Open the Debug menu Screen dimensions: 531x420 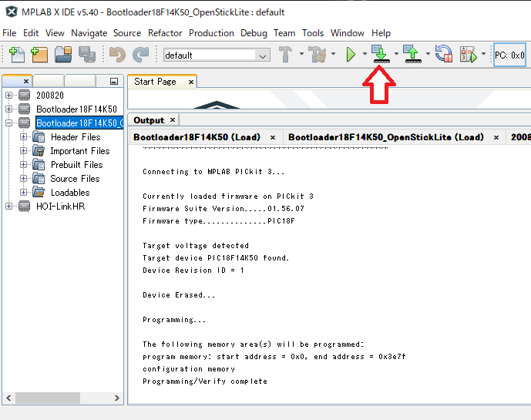coord(254,33)
